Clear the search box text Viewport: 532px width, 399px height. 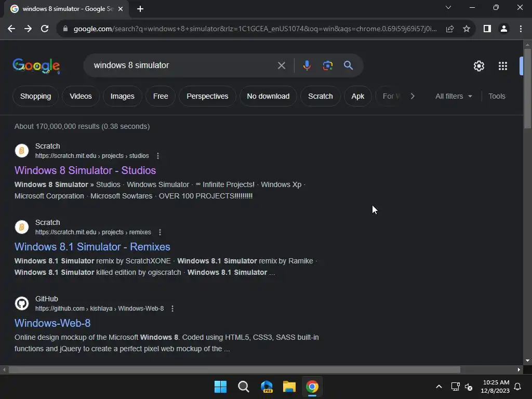click(282, 65)
